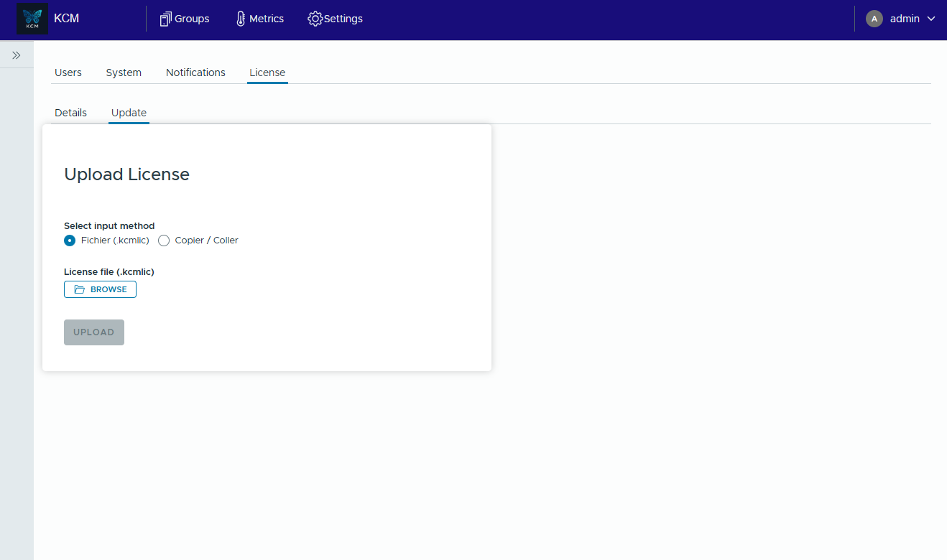Choose the Copier / Coller input method
This screenshot has width=947, height=560.
[164, 241]
